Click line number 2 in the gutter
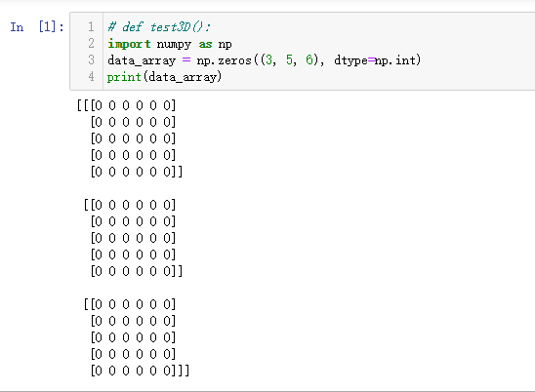 click(91, 43)
